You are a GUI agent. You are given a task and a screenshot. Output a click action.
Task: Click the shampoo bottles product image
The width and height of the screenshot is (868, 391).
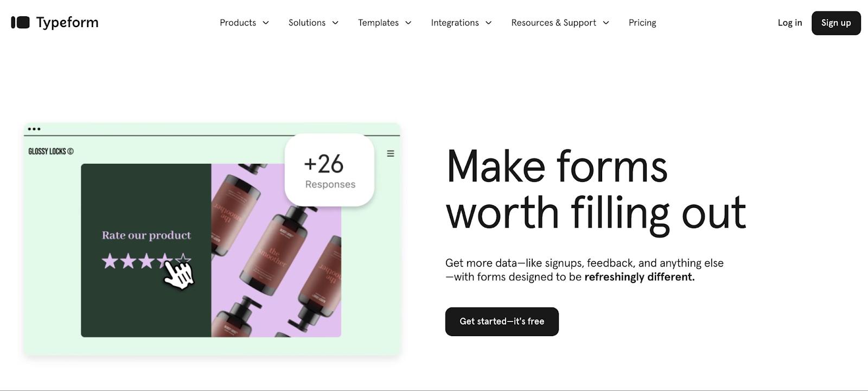(x=276, y=250)
